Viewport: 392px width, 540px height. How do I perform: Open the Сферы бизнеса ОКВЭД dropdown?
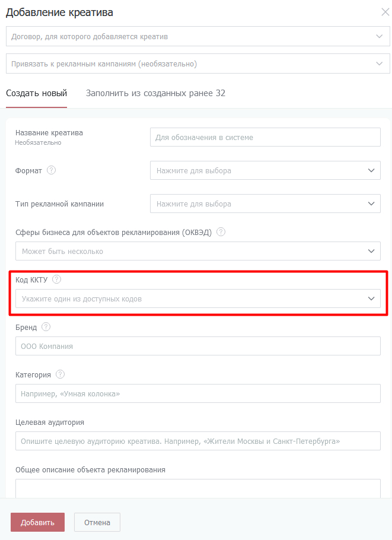click(197, 251)
